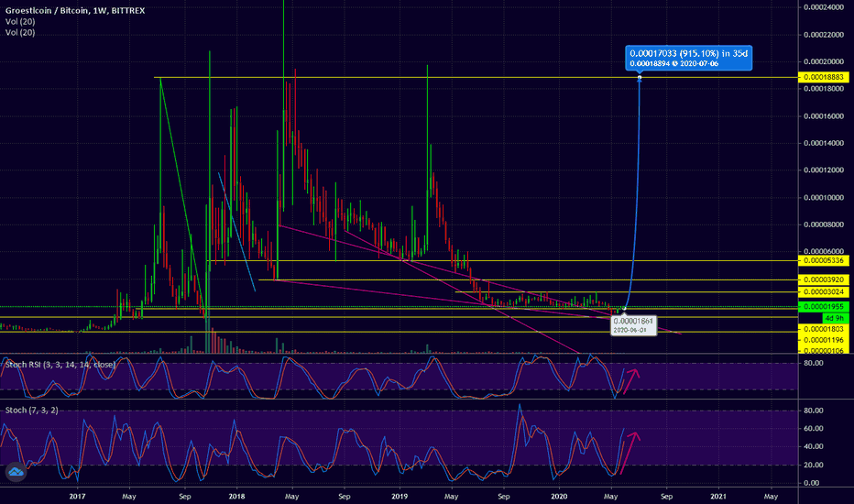Click the 40.00 value on Stoch scale
Viewport: 854px width, 504px height.
click(812, 447)
